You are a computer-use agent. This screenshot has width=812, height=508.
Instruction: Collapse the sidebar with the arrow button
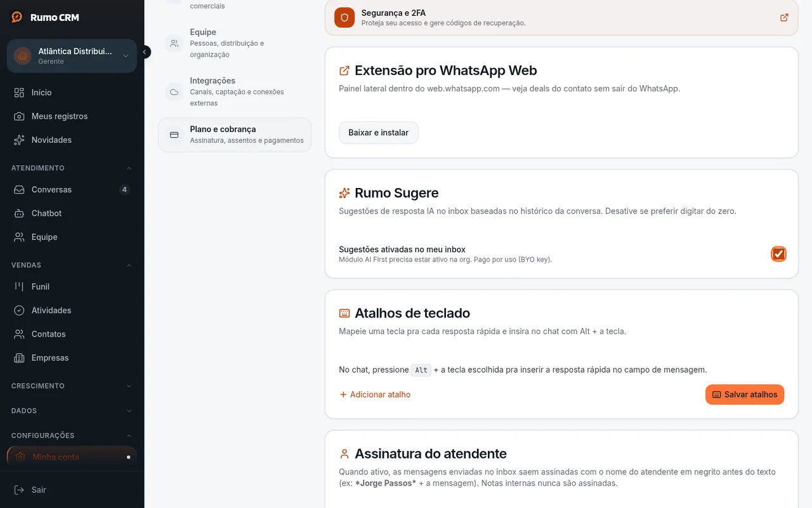pyautogui.click(x=145, y=52)
